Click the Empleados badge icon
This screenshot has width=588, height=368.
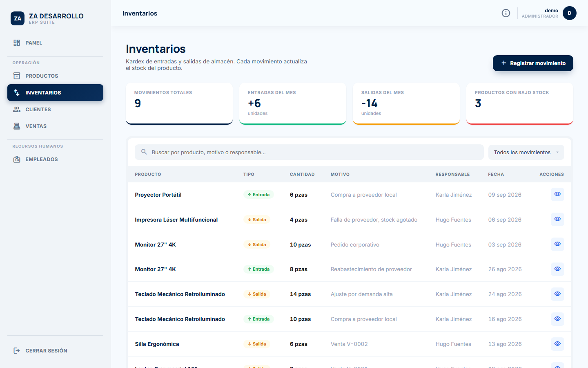17,159
